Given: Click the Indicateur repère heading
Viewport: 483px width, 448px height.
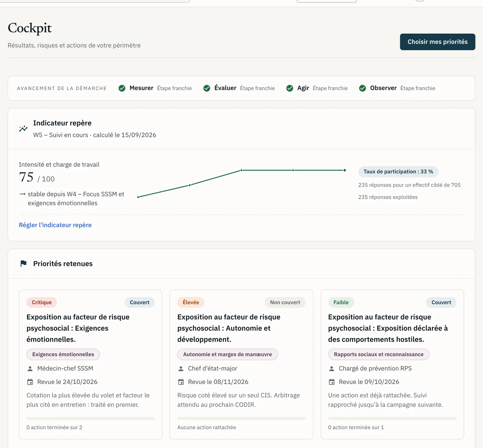Looking at the screenshot, I should click(62, 123).
